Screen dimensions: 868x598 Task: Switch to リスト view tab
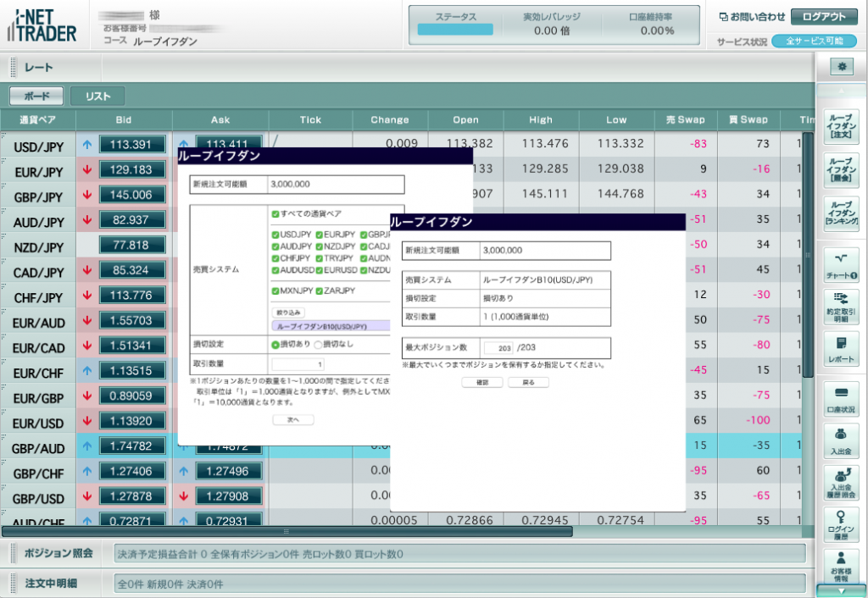97,96
